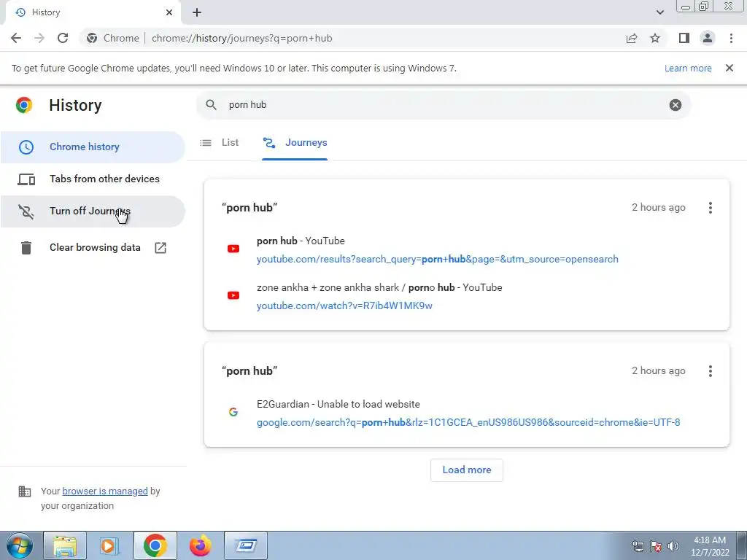Open the Windows Start menu
Screen dimensions: 747x560
click(19, 545)
